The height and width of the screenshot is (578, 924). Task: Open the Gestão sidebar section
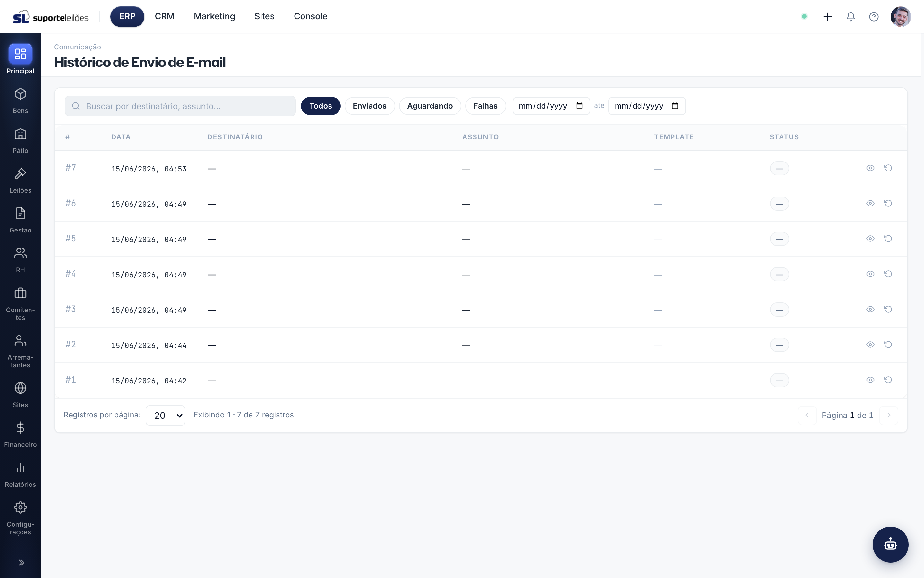point(20,220)
